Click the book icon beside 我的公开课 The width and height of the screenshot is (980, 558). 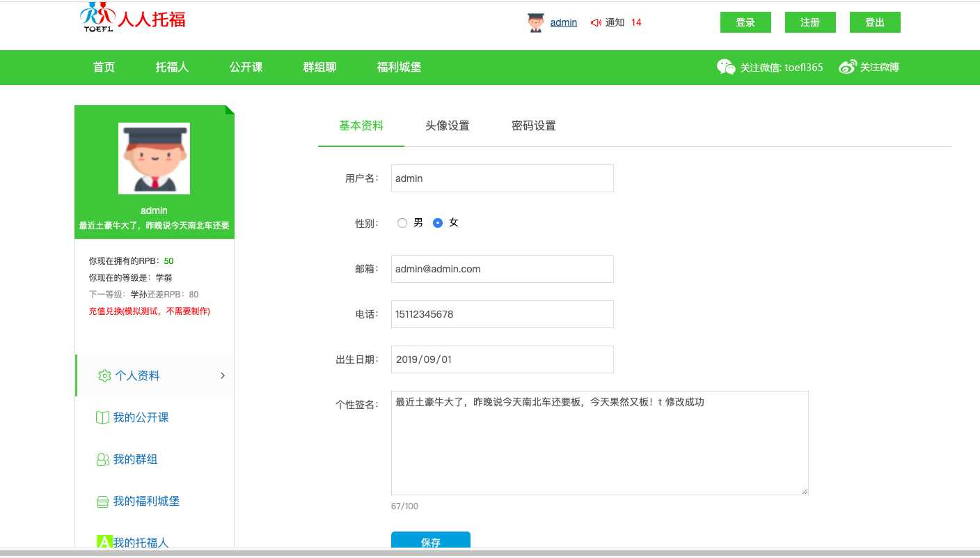tap(102, 417)
